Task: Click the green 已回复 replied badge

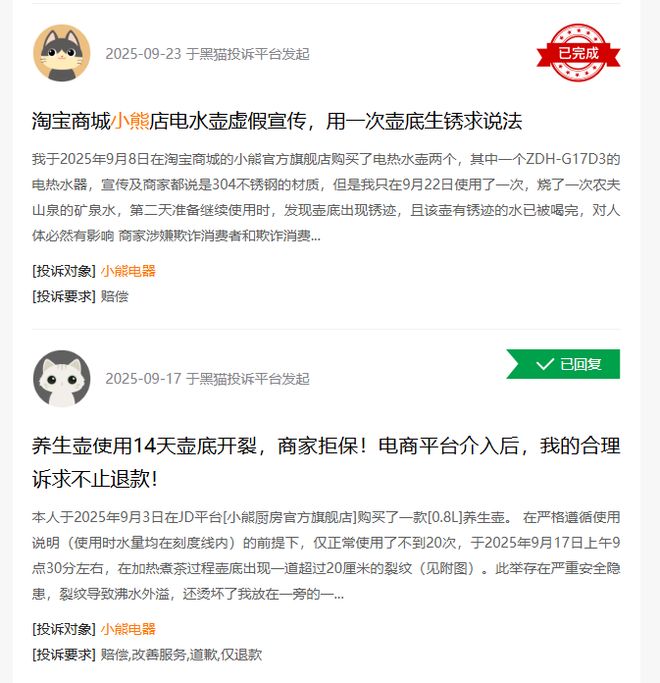Action: click(x=563, y=364)
